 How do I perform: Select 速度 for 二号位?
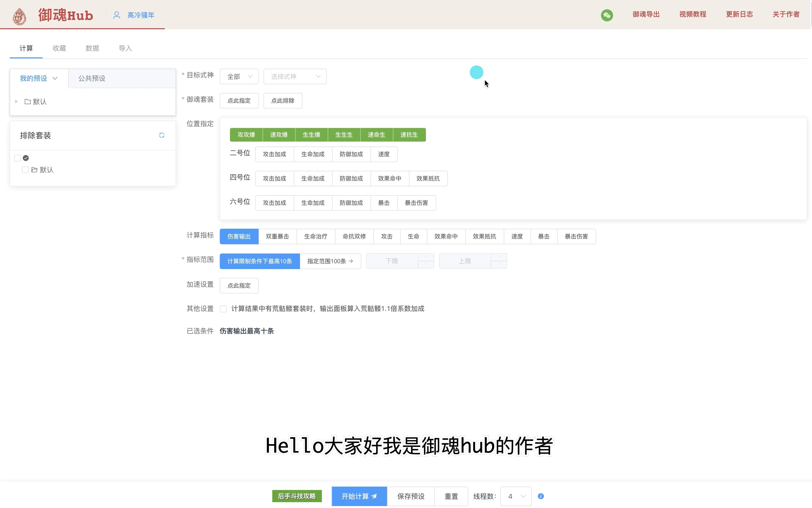pyautogui.click(x=384, y=154)
